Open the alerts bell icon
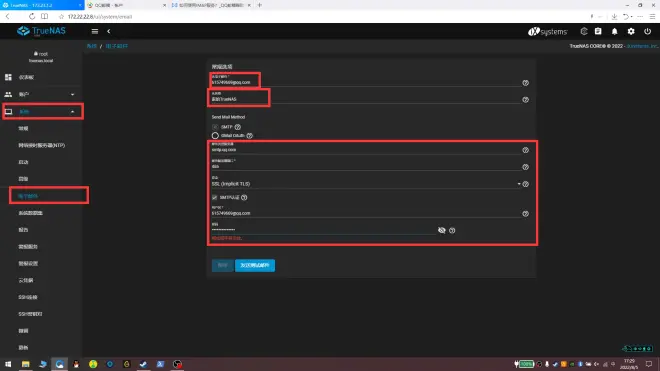This screenshot has width=660, height=371. [x=615, y=31]
